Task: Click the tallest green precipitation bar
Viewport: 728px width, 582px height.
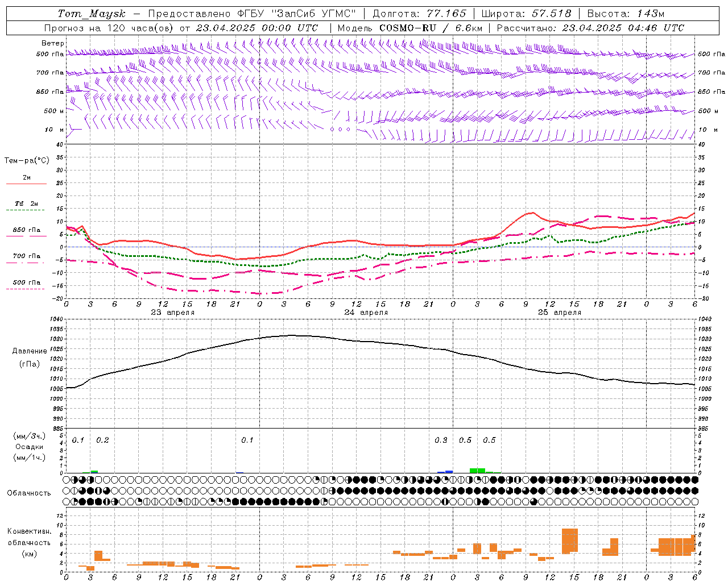Action: click(477, 471)
